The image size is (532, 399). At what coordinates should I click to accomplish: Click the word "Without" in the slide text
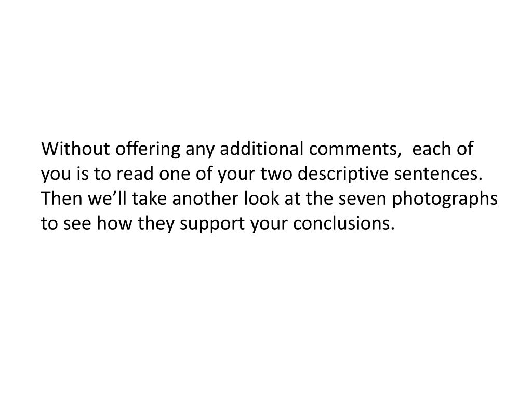[75, 148]
